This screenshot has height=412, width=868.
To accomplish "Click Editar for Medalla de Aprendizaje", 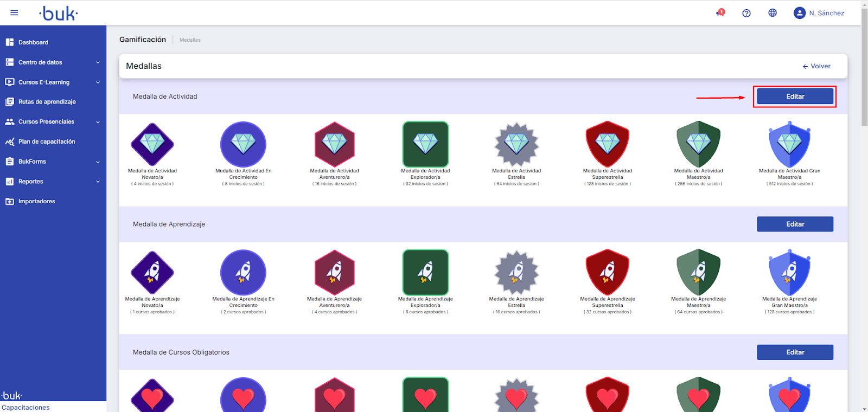I will tap(795, 224).
